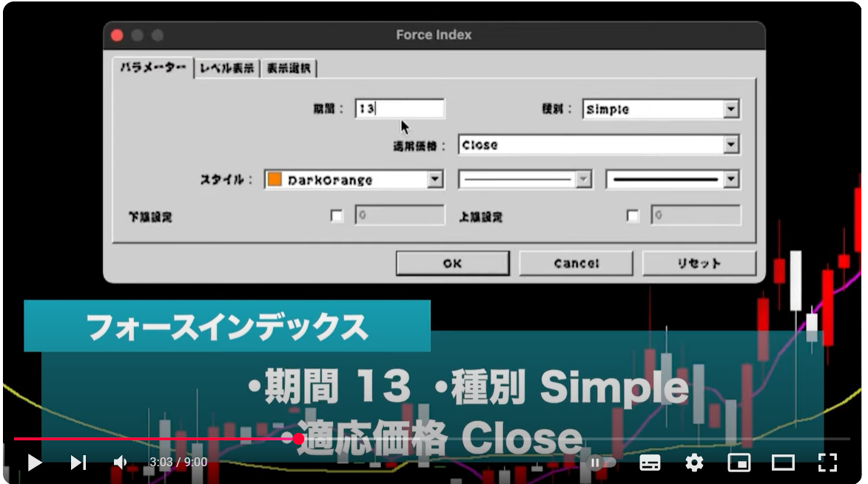Close the Force Index dialog
The width and height of the screenshot is (868, 484).
117,36
